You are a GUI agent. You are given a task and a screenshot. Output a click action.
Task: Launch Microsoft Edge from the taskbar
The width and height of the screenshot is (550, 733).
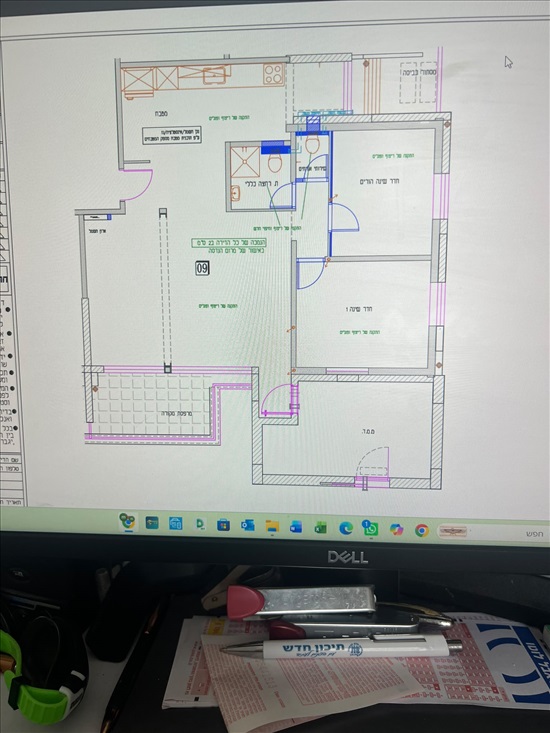346,528
